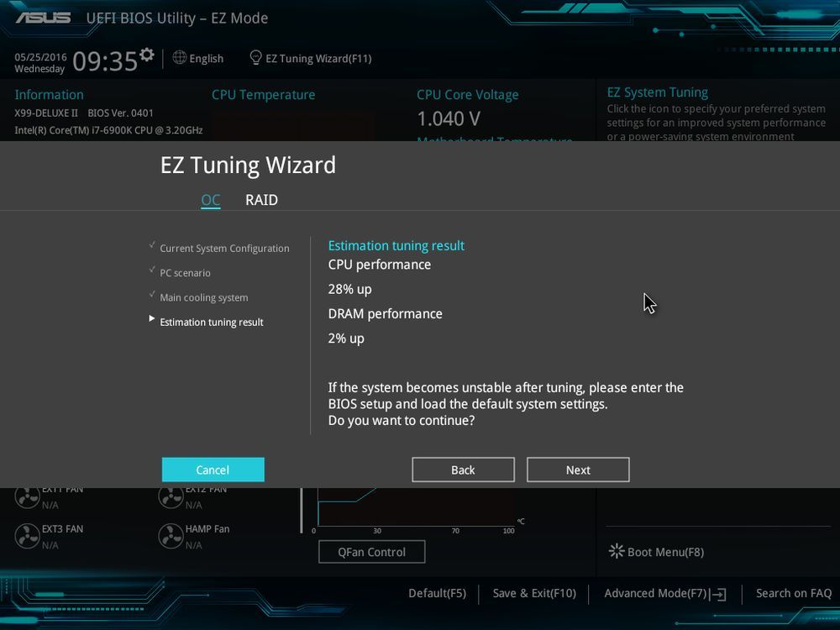Click the EXT3 FAN fan icon
The image size is (840, 630).
tap(27, 536)
